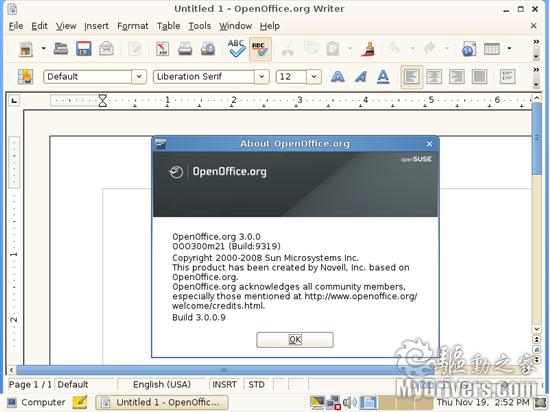
Task: Open the Window menu
Action: pos(235,26)
